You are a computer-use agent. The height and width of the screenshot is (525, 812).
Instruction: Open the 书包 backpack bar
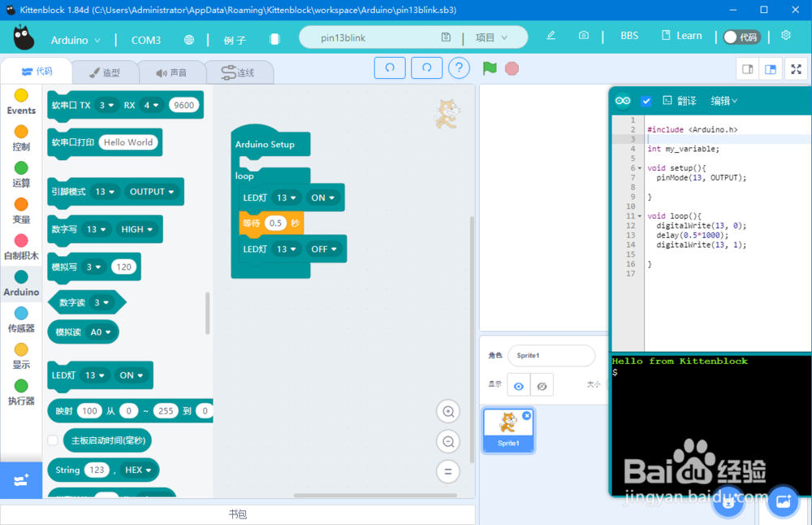238,514
